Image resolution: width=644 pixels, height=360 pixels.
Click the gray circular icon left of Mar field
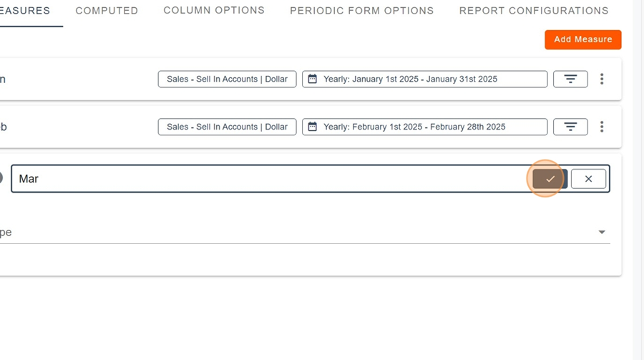[x=1, y=178]
